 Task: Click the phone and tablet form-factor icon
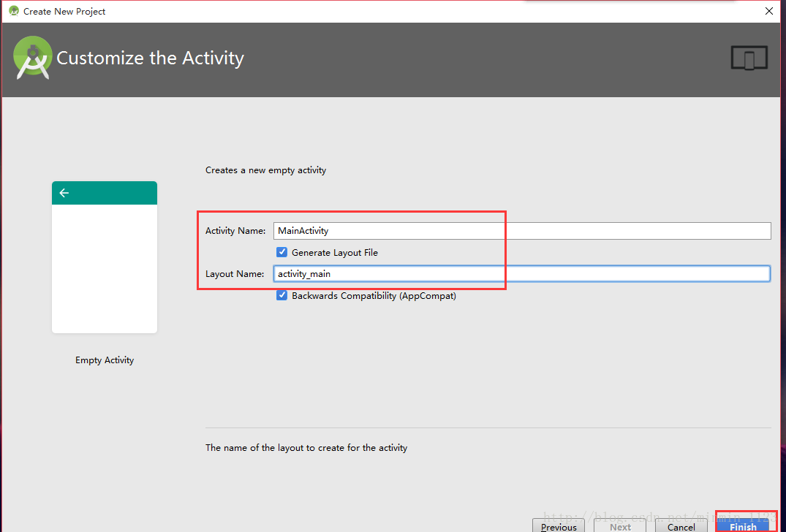(x=749, y=58)
